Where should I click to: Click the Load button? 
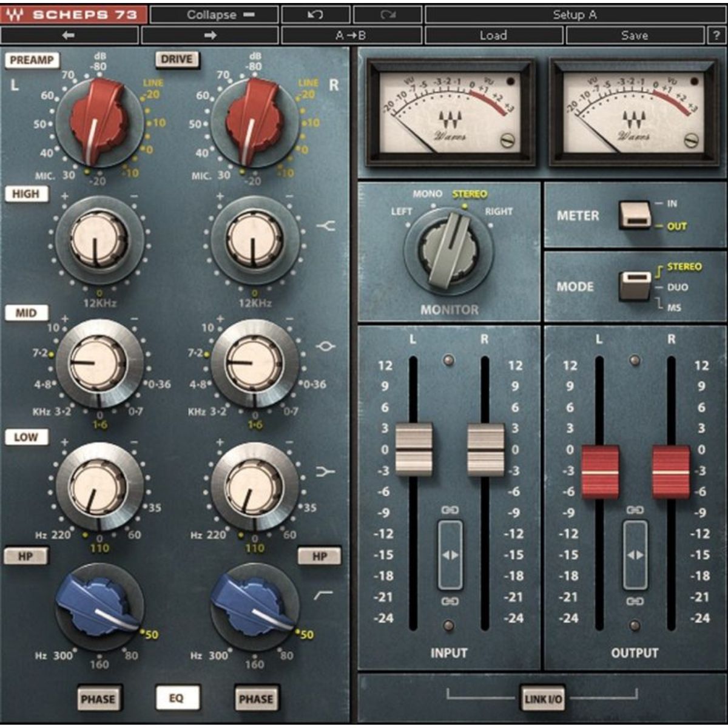click(x=493, y=35)
